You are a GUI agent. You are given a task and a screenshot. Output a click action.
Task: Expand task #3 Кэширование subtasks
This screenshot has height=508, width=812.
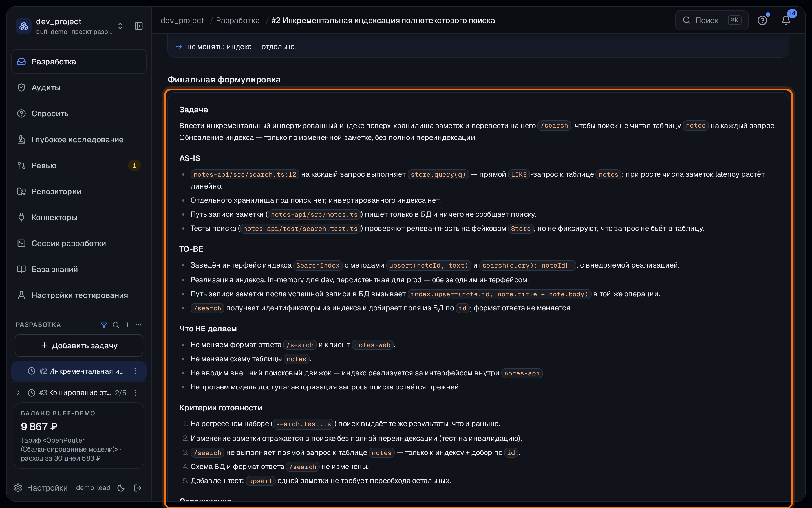pyautogui.click(x=18, y=392)
